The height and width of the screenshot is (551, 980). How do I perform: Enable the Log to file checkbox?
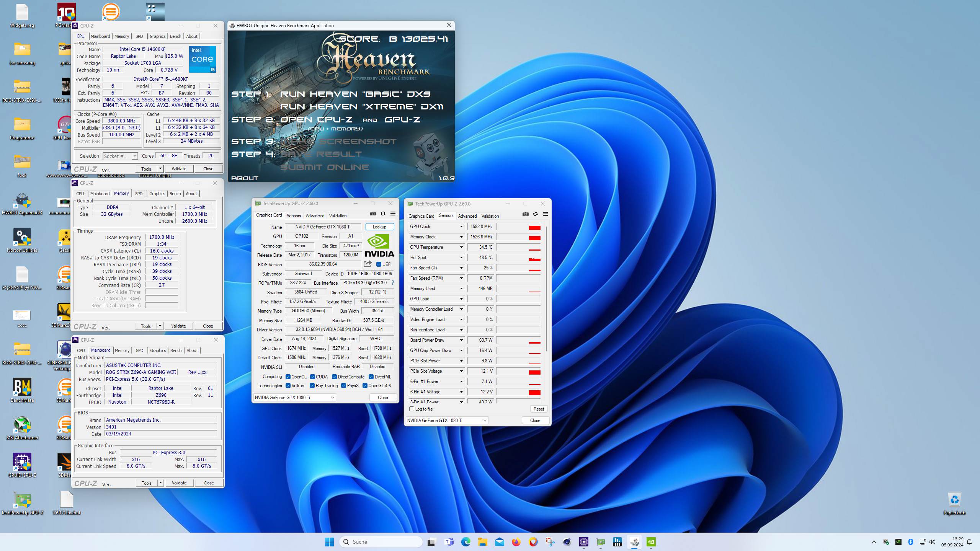(412, 409)
